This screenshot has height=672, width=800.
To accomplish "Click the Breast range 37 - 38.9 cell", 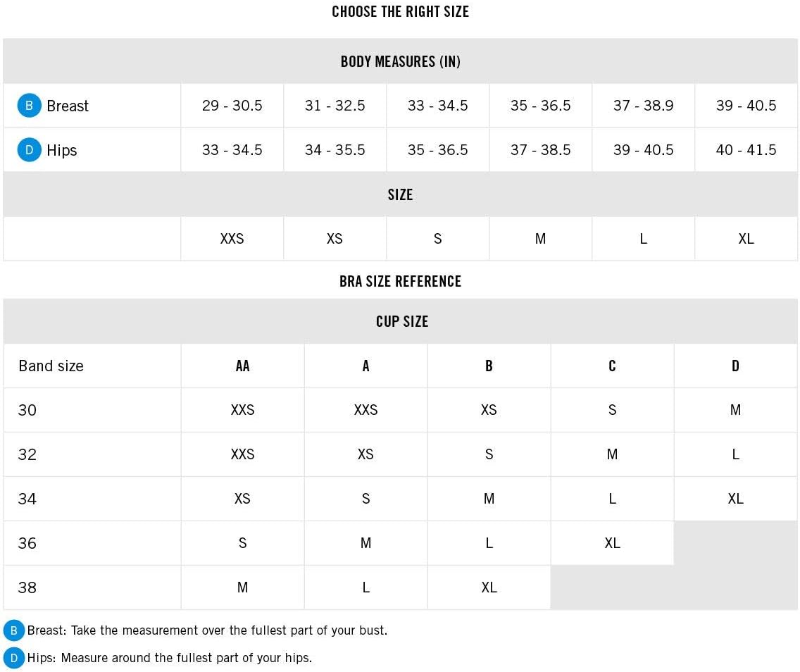I will [643, 106].
